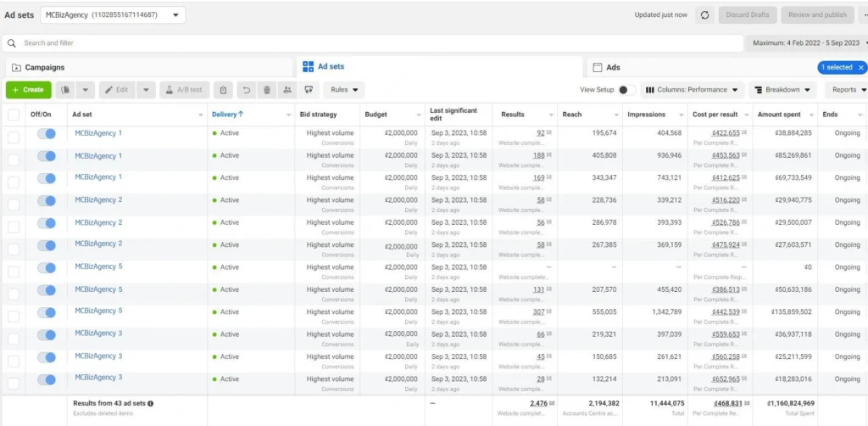Toggle the View Setup switch
The image size is (868, 426).
(x=626, y=90)
